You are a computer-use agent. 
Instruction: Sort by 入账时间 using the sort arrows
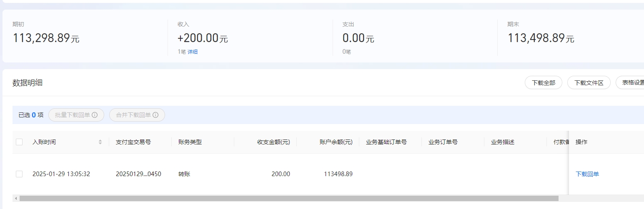[100, 142]
